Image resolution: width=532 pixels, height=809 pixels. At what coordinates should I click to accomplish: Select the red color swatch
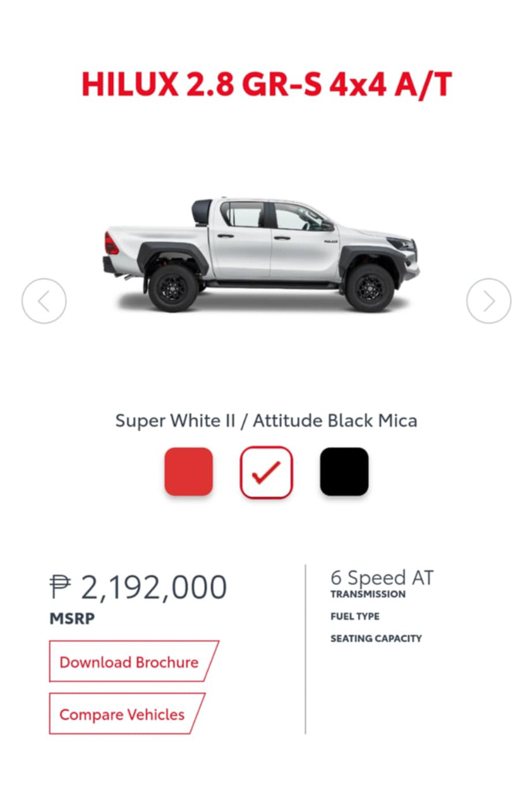(188, 471)
